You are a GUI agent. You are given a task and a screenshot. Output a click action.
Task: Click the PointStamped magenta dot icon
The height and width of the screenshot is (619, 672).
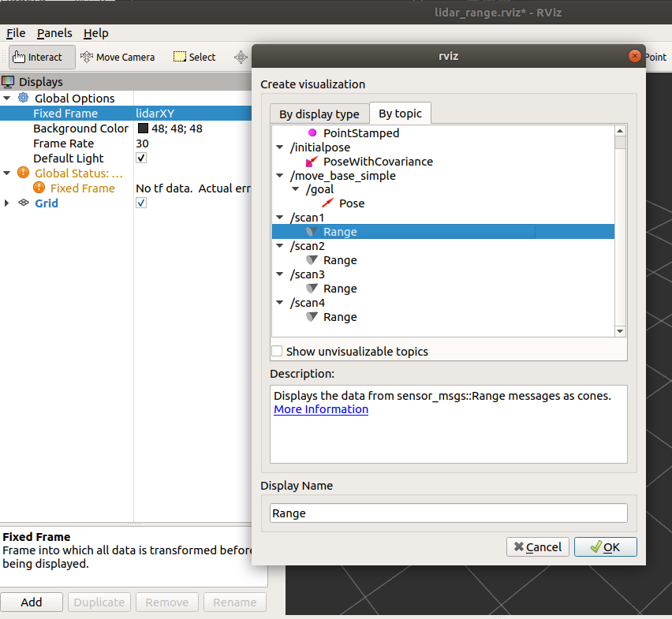tap(312, 132)
